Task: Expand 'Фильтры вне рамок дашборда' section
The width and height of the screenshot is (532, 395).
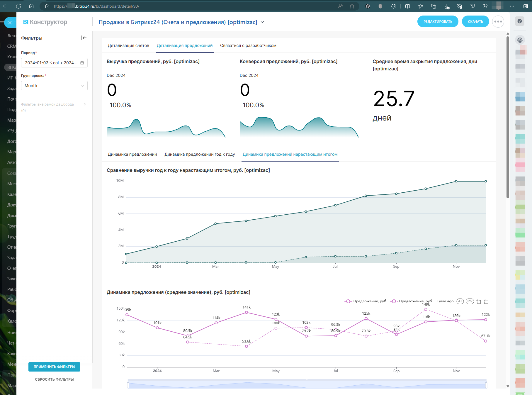Action: point(85,104)
